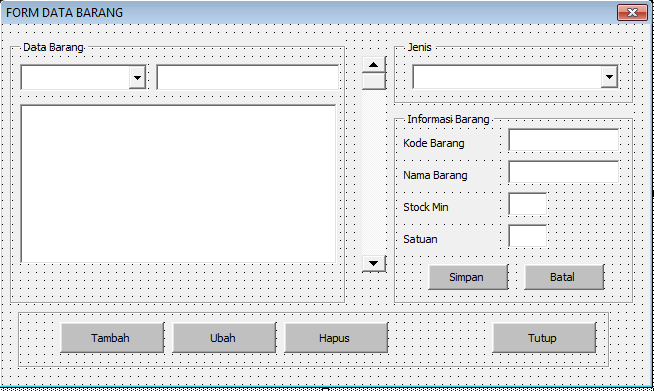Focus the Kode Barang text field
Image resolution: width=654 pixels, height=391 pixels.
pos(563,140)
